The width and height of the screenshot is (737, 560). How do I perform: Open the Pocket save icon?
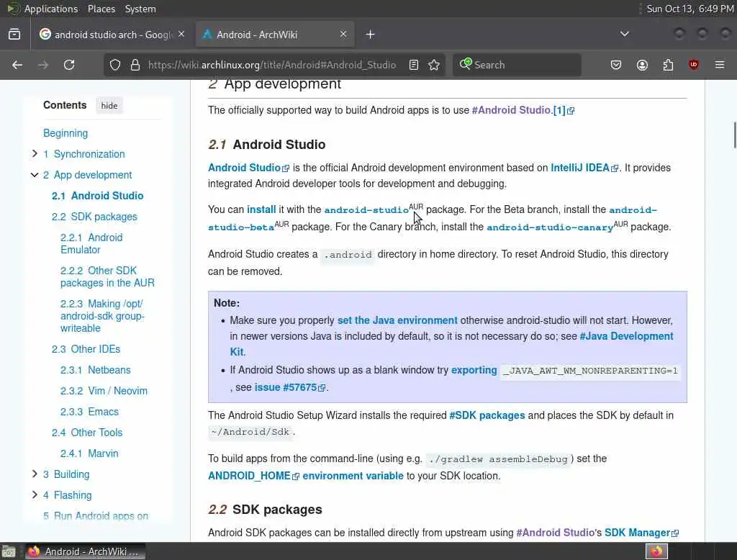coord(616,65)
